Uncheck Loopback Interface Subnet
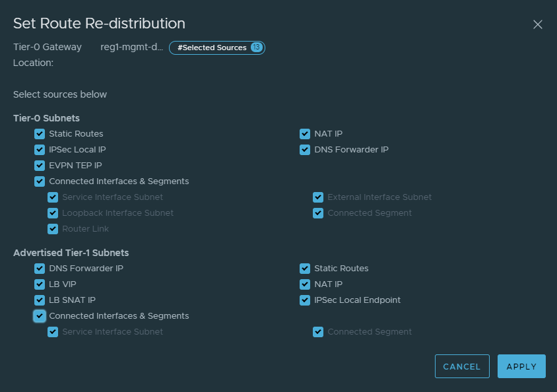 click(53, 213)
